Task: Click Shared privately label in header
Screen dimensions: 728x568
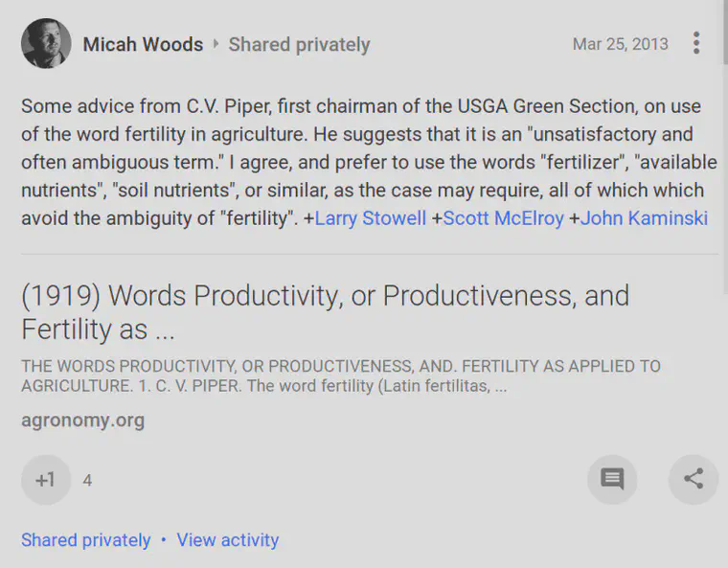Action: point(299,45)
